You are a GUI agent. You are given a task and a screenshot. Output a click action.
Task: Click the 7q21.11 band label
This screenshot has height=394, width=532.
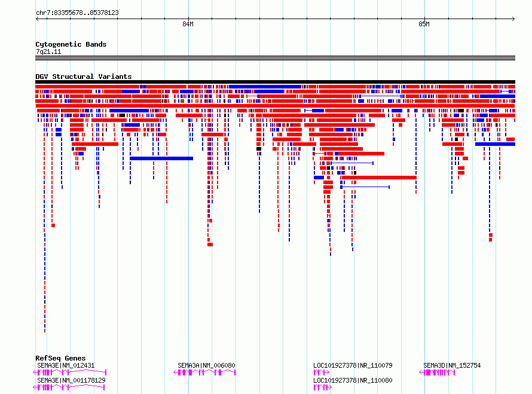[48, 51]
